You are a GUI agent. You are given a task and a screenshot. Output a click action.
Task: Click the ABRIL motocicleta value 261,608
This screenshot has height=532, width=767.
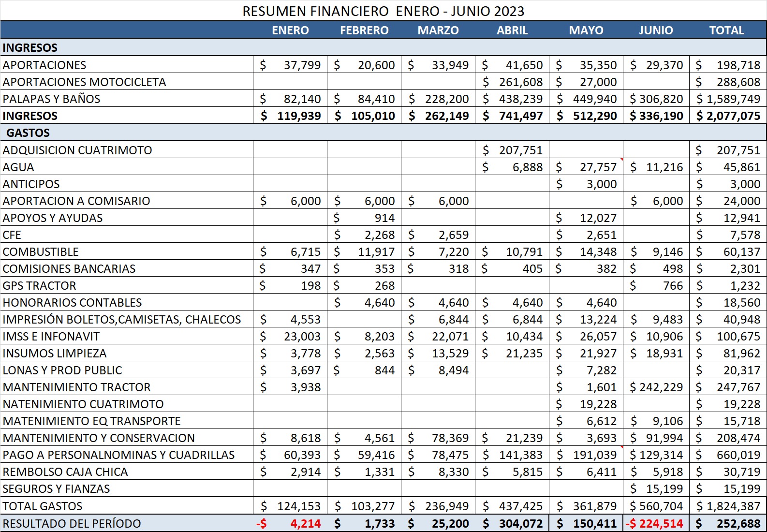click(x=521, y=82)
